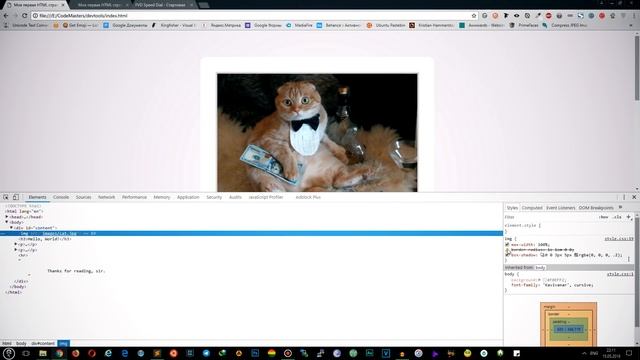Collapse the div id content node
640x360 pixels.
point(11,227)
